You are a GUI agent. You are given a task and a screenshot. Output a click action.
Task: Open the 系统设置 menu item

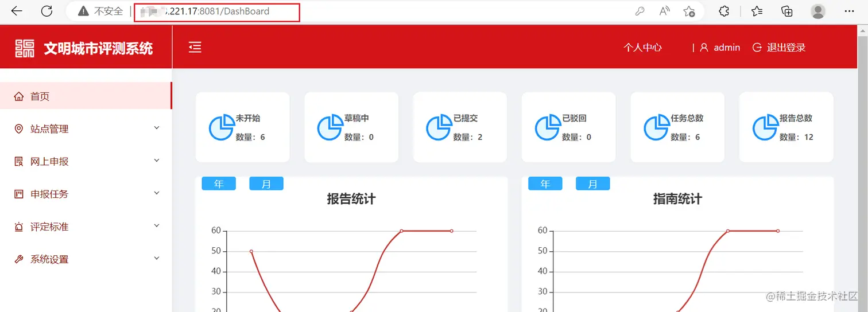[x=86, y=259]
